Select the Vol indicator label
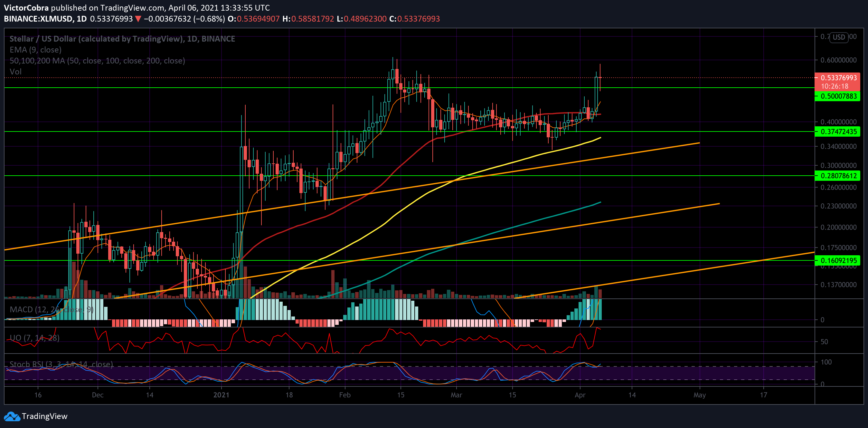 pyautogui.click(x=15, y=72)
